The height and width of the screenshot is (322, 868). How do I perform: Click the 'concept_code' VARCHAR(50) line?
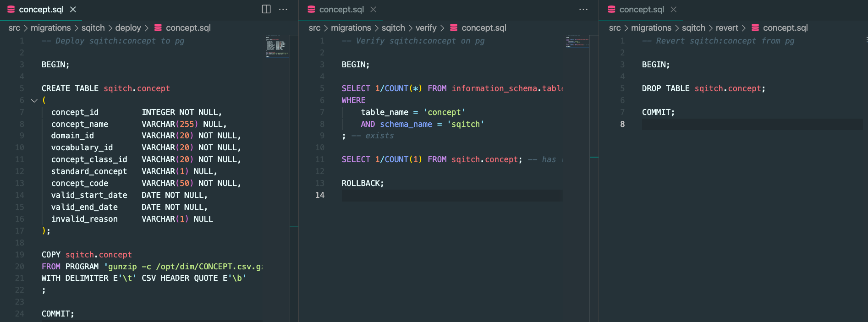146,183
